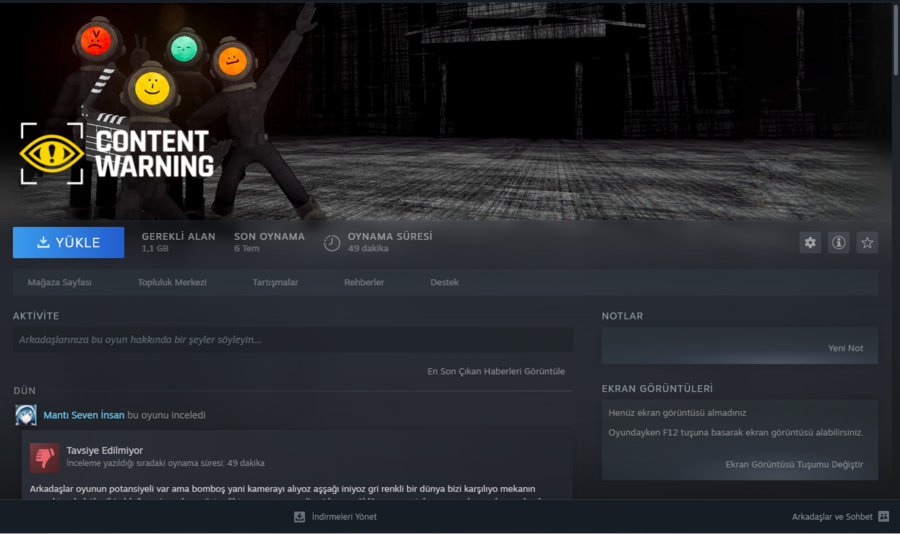Click the review body text starting Arkadaşlar oyunun
Screen dimensions: 900x534
(282, 489)
